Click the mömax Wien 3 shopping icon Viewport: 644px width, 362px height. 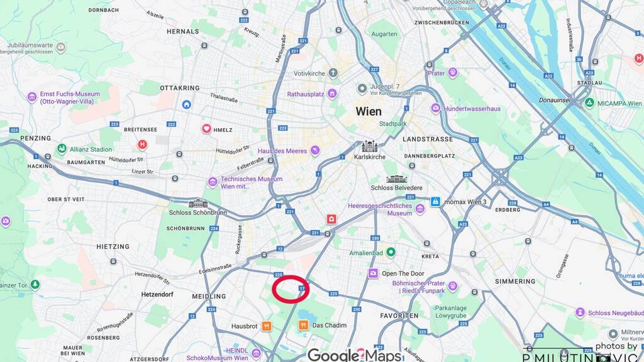tap(435, 202)
